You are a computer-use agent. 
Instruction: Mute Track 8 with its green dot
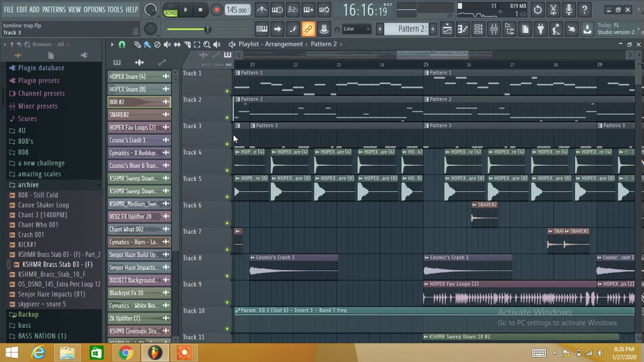pyautogui.click(x=227, y=276)
